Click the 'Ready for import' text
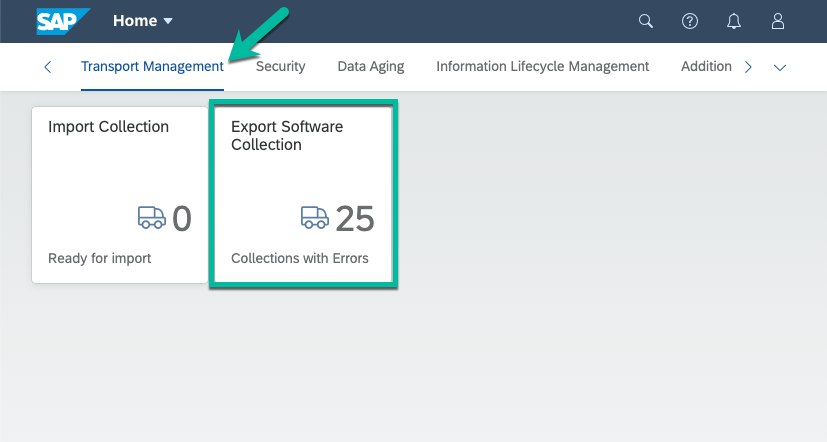 point(99,258)
